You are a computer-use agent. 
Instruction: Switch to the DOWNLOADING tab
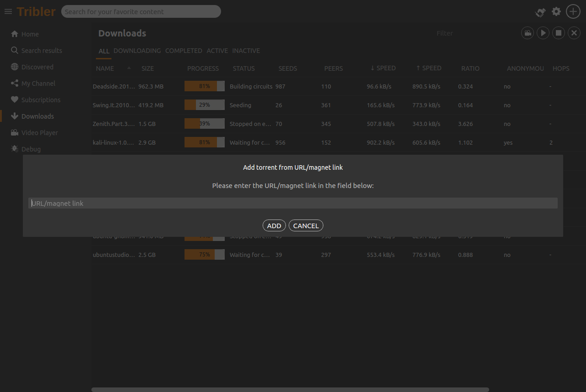click(x=137, y=51)
